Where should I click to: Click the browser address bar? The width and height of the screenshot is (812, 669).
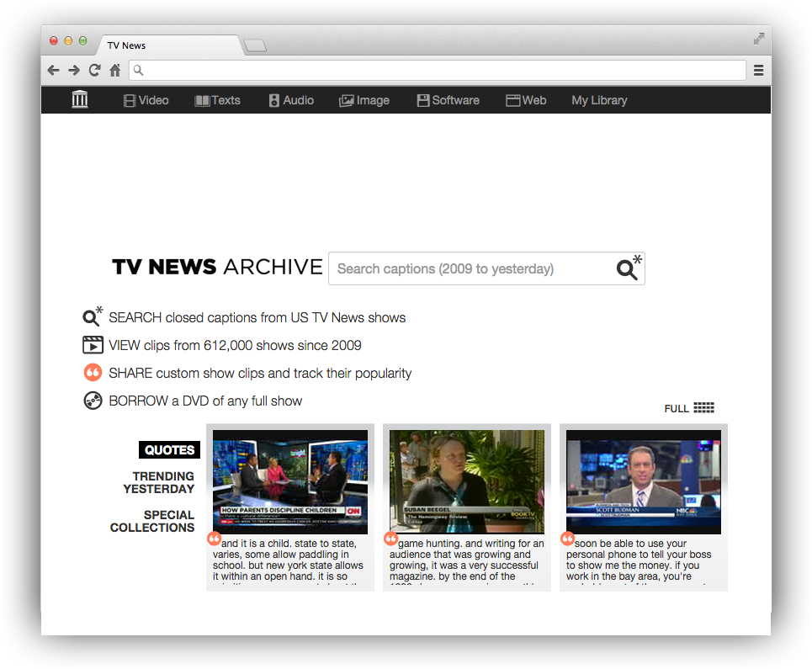coord(438,70)
